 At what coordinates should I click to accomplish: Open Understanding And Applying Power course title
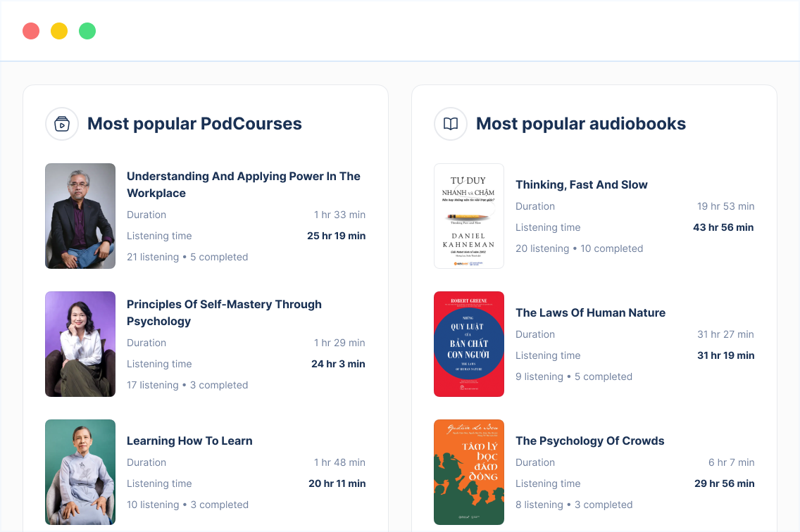pos(243,184)
